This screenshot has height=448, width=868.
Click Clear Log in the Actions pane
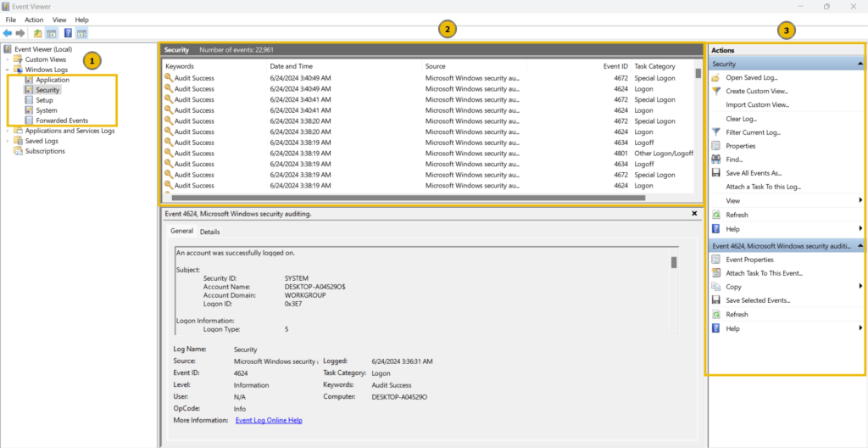point(741,119)
